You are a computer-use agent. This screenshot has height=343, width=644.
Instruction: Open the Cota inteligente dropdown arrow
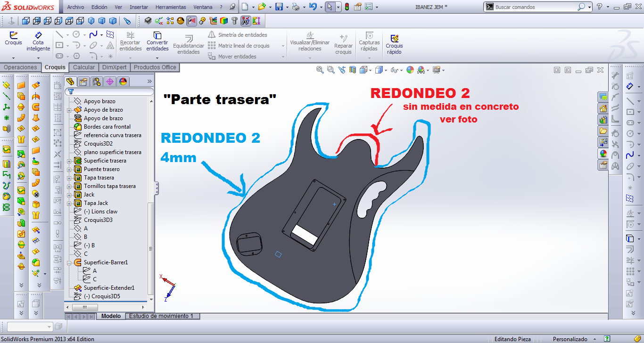38,58
